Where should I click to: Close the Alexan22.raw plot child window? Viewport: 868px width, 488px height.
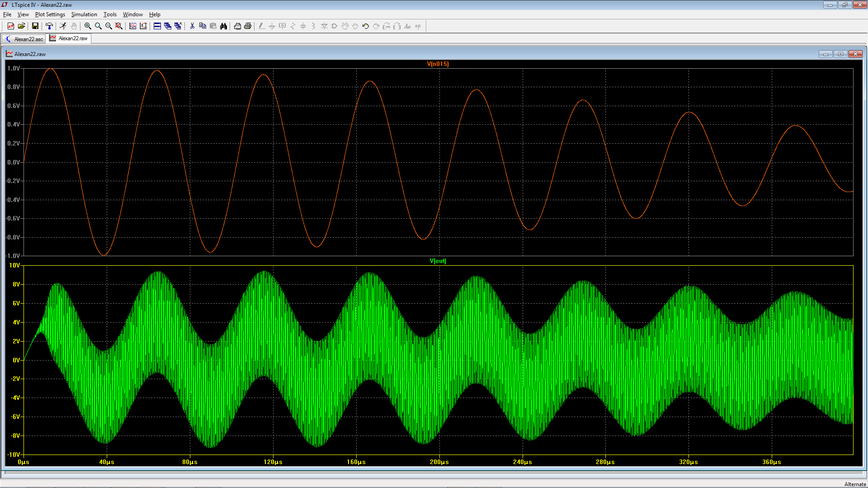click(x=855, y=54)
